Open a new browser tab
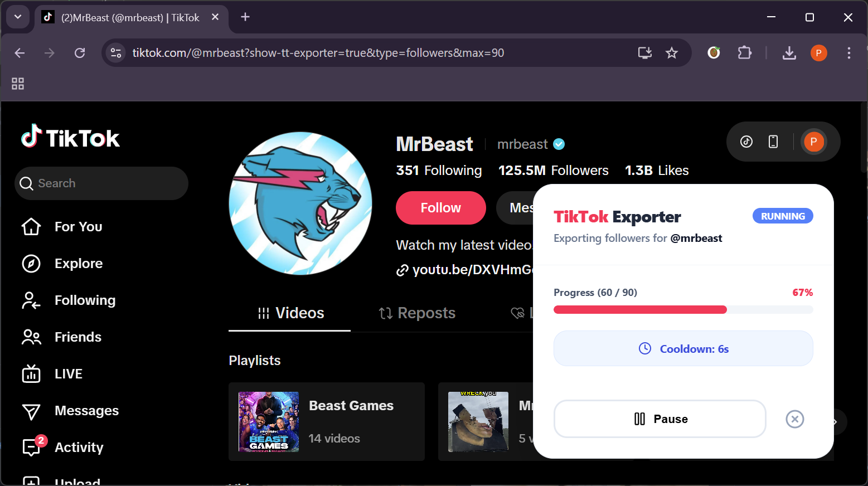 pos(245,17)
